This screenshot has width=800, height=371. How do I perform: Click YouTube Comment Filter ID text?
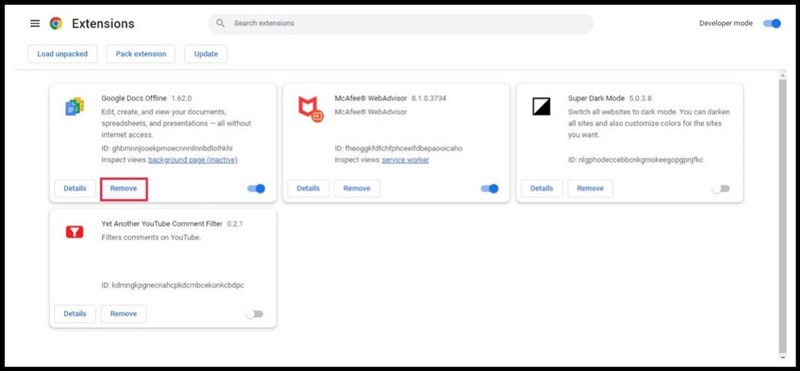[172, 285]
